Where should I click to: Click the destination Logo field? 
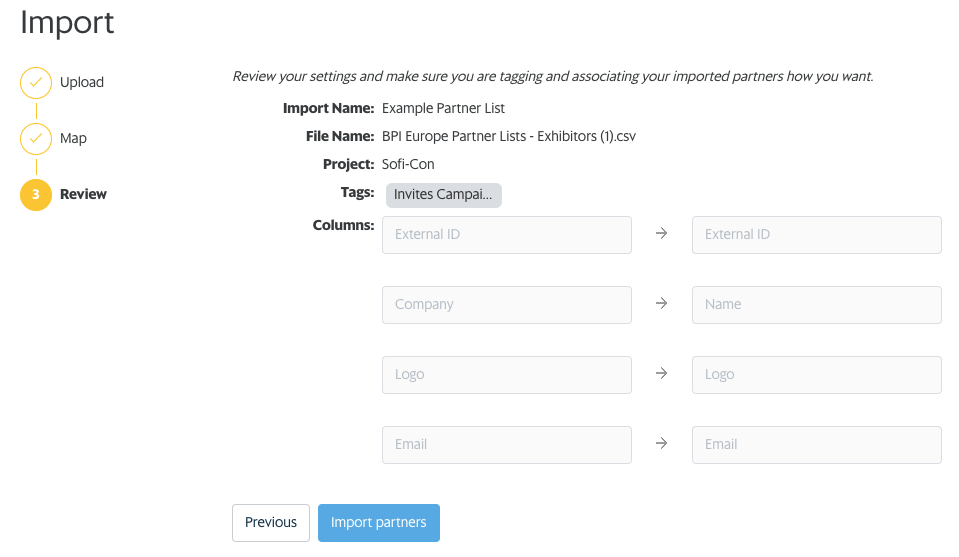tap(816, 374)
